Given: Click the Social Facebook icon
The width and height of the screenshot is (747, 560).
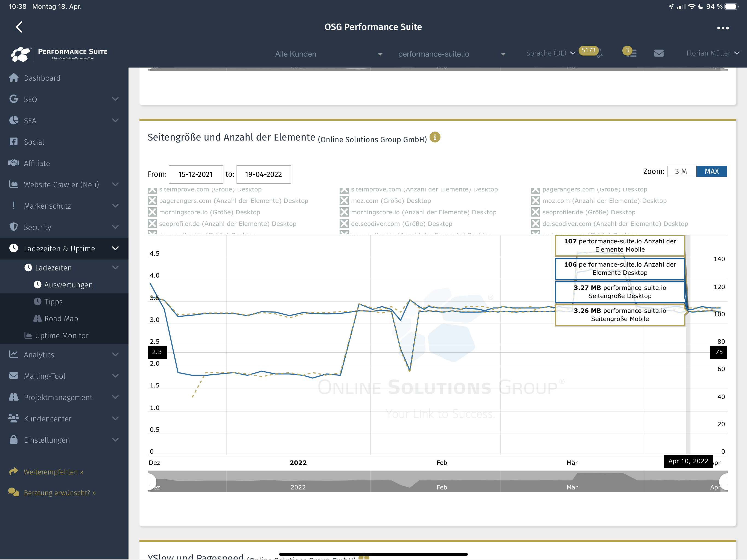Looking at the screenshot, I should pyautogui.click(x=13, y=142).
